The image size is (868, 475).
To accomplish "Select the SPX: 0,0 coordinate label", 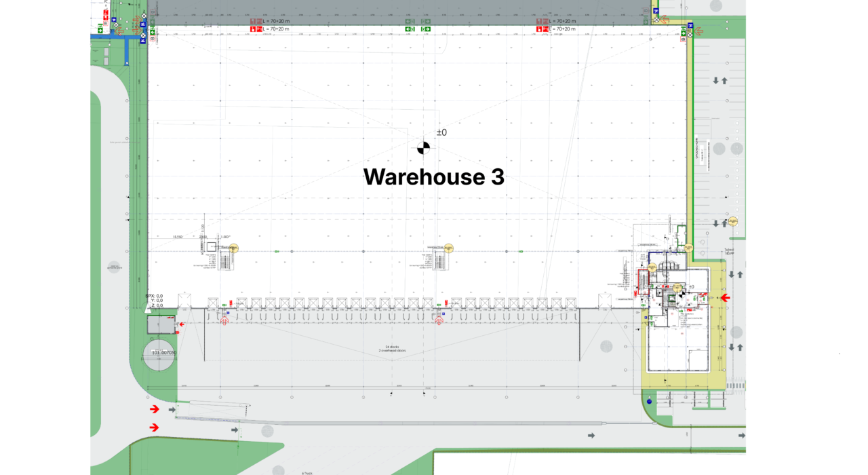I will click(154, 296).
